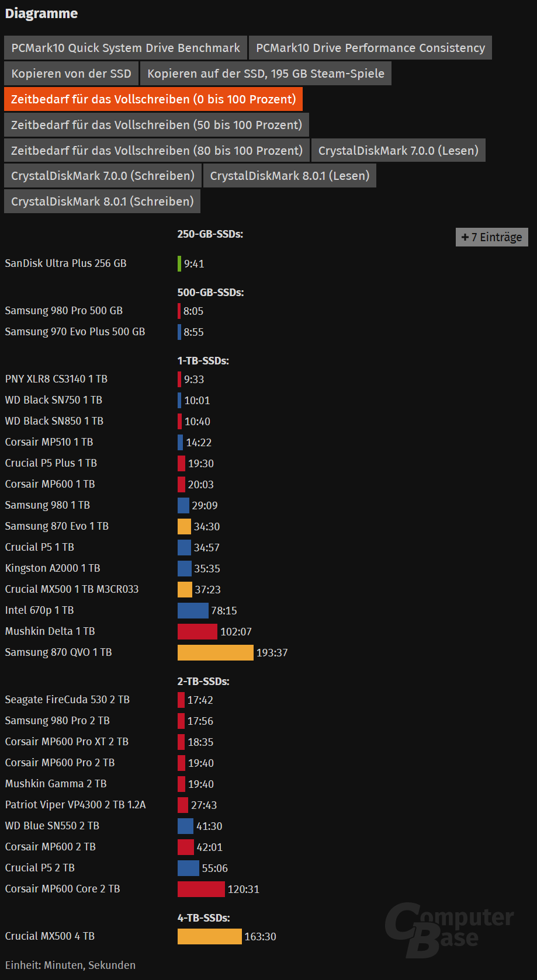Click Crucial MX500 1 TB M3CR033 label
Image resolution: width=537 pixels, height=980 pixels.
72,589
